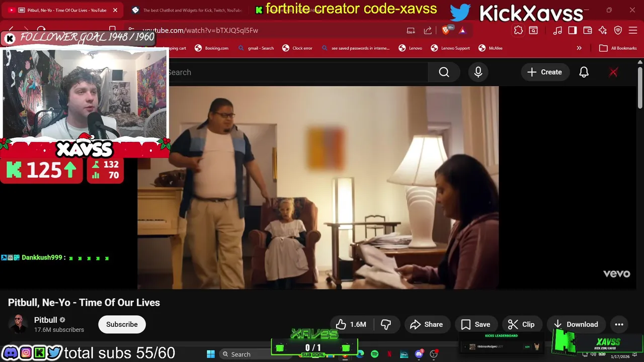644x362 pixels.
Task: Open the browser hamburger main menu
Action: pos(633,30)
